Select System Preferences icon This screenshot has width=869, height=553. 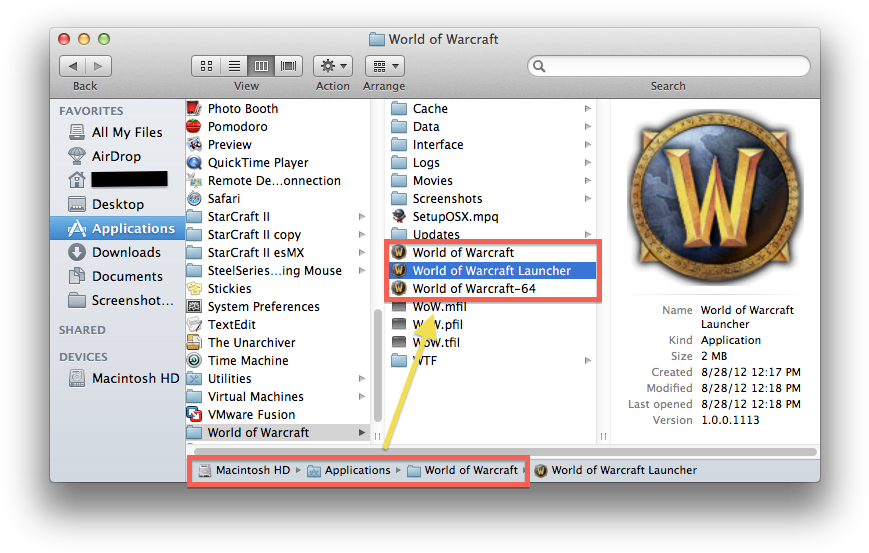pyautogui.click(x=194, y=306)
